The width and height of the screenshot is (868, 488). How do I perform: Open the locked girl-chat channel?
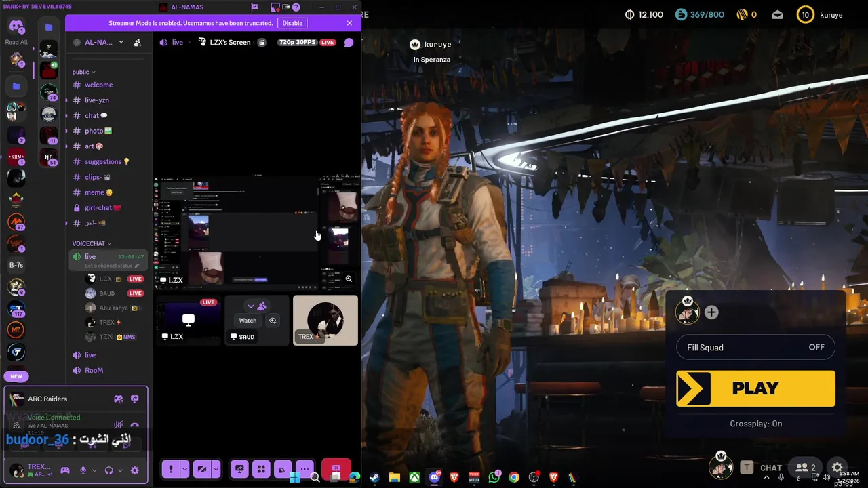click(102, 208)
